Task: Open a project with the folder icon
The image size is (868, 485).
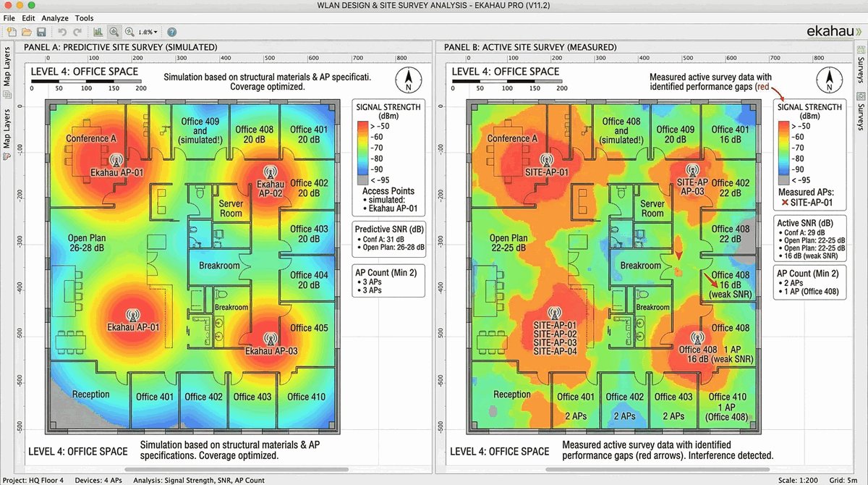Action: point(26,32)
